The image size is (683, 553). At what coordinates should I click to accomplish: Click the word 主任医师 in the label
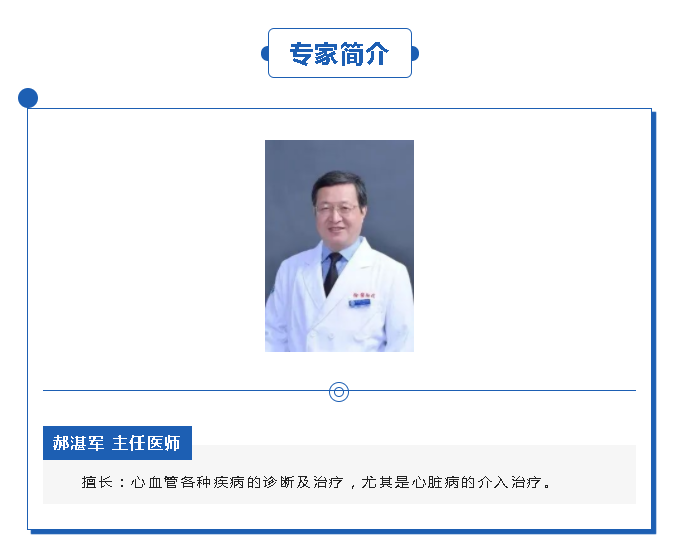(146, 443)
